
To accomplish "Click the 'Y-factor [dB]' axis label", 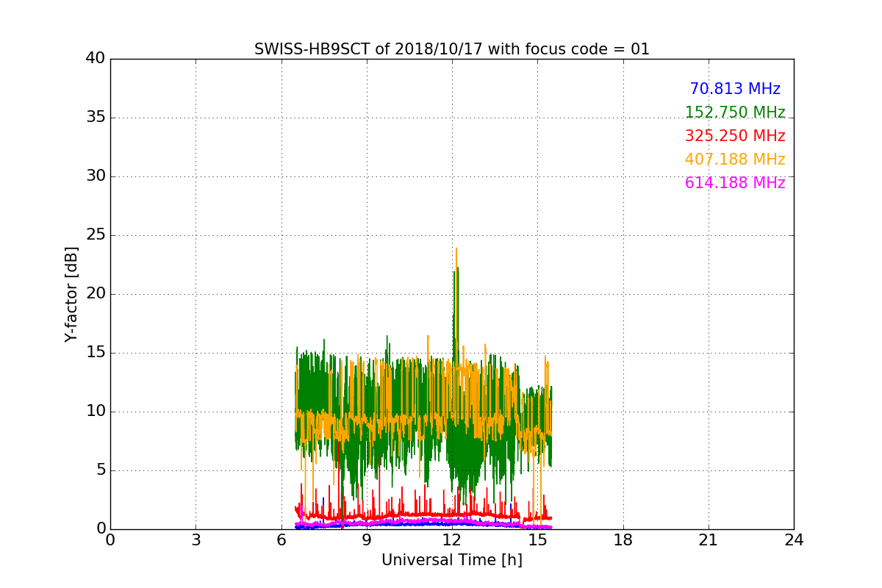I will point(71,294).
